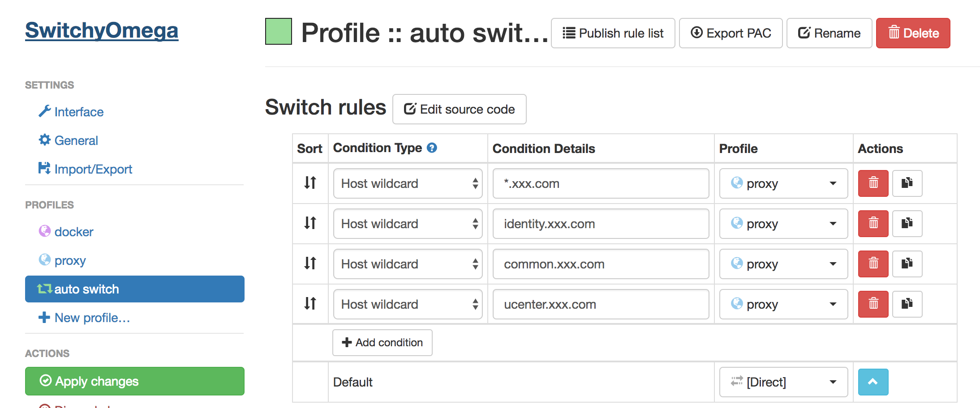Open General settings
This screenshot has height=408, width=980.
point(69,140)
